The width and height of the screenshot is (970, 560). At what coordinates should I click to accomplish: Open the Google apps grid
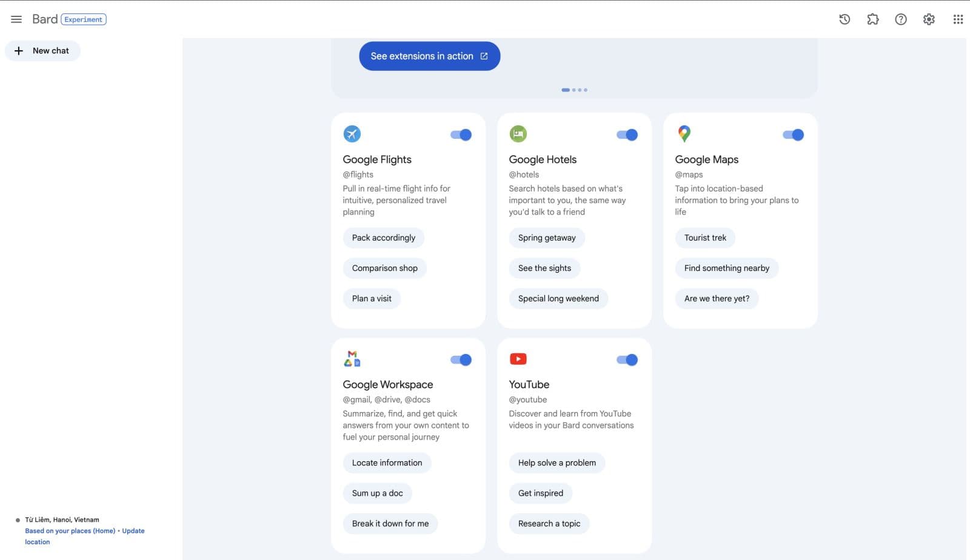[x=958, y=19]
